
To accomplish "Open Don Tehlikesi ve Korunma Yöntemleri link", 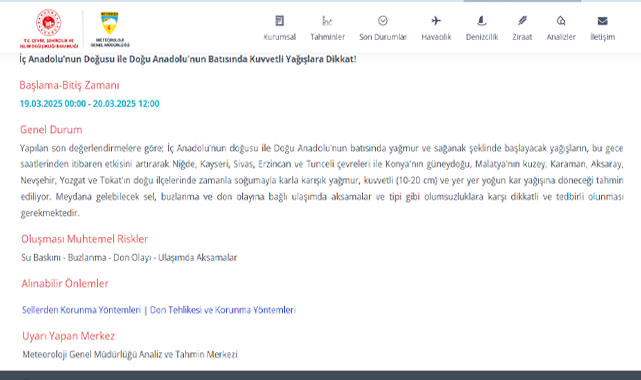I will (x=223, y=310).
